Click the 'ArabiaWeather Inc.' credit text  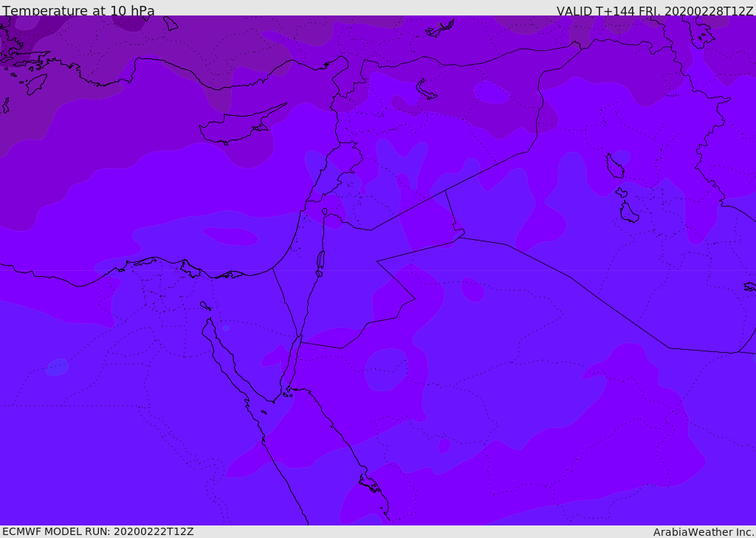pos(704,532)
